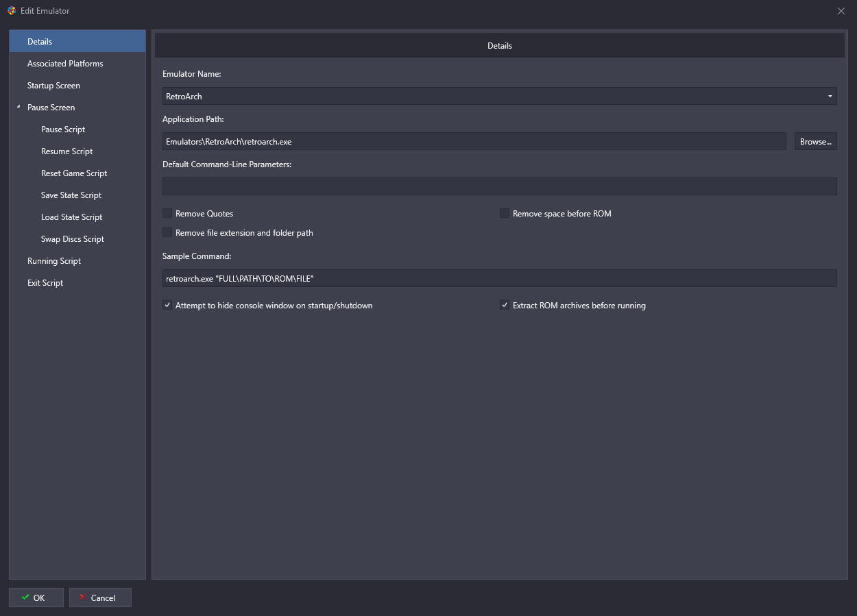Screen dimensions: 857x616
Task: Click the red X icon on Cancel
Action: coord(82,597)
